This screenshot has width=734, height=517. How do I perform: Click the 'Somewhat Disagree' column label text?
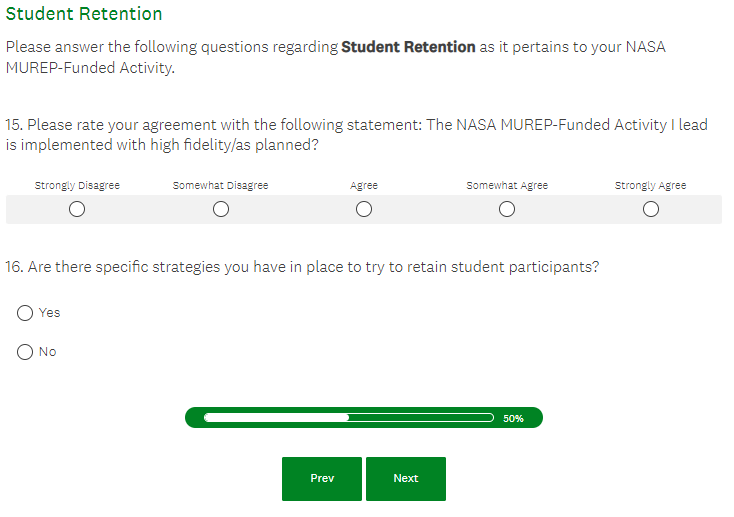[x=221, y=186]
